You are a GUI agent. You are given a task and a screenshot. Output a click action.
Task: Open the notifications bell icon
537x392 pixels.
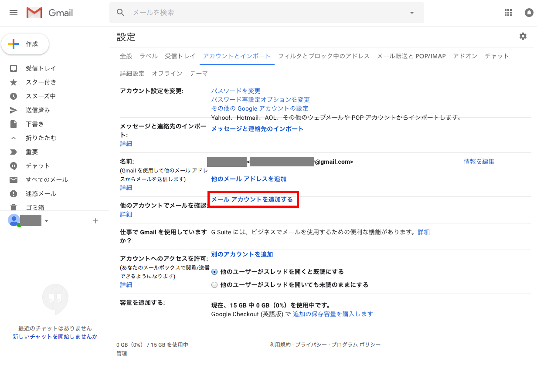(529, 13)
